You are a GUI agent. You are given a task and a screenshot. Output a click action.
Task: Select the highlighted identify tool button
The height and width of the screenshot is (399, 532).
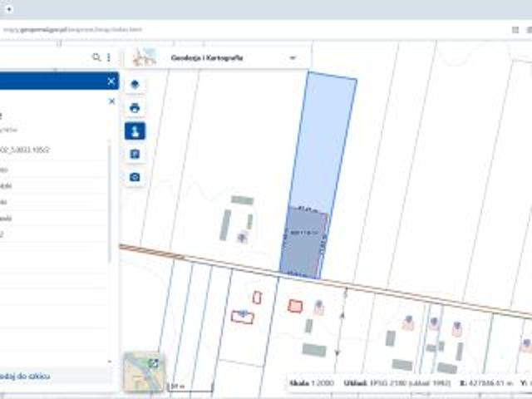tap(135, 131)
